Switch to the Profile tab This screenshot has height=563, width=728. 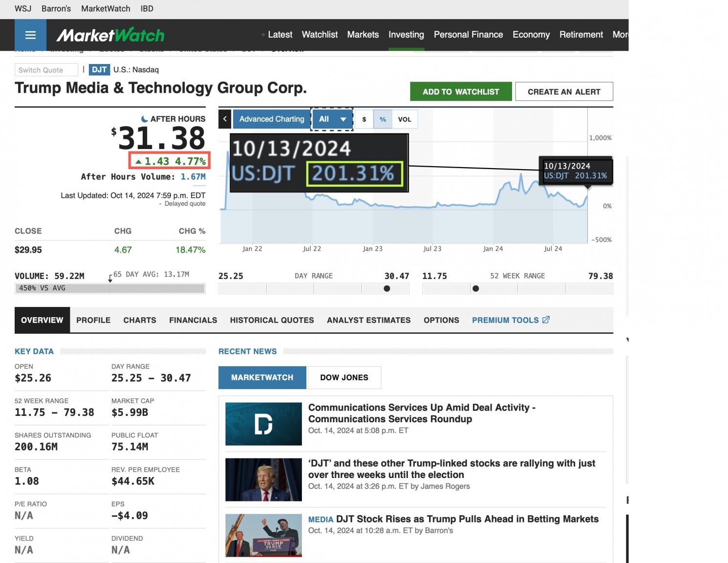click(x=93, y=320)
